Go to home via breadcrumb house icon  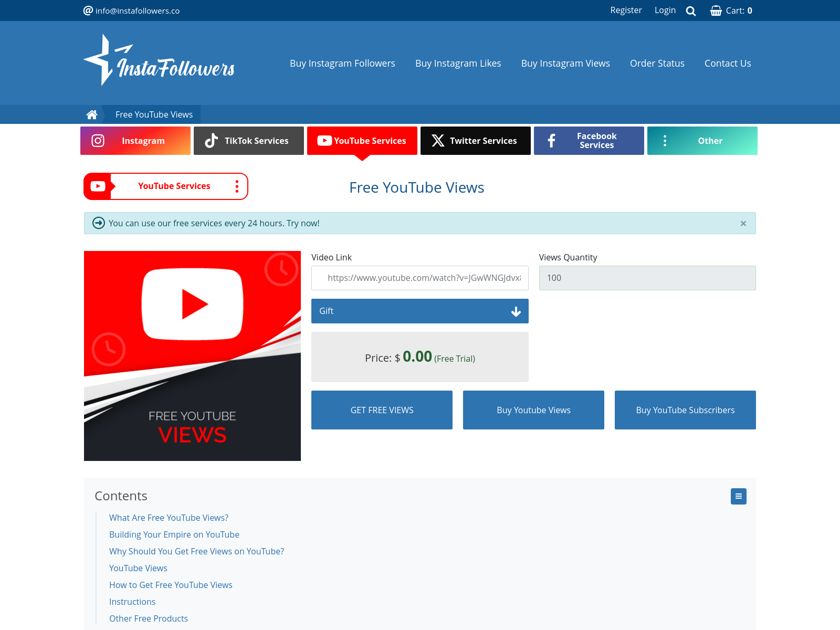click(92, 114)
